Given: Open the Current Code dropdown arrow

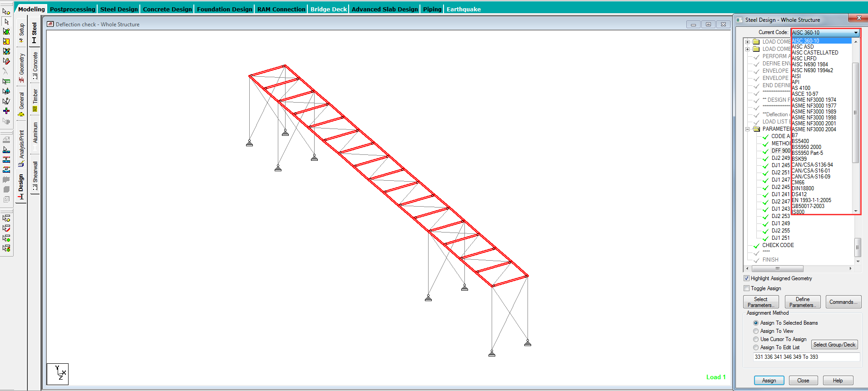Looking at the screenshot, I should tap(856, 33).
